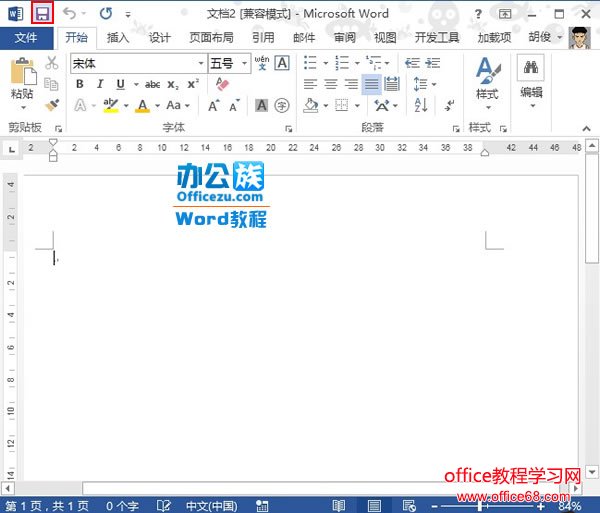This screenshot has width=600, height=513.
Task: Expand the Paste options arrow under 粘贴
Action: pyautogui.click(x=23, y=107)
